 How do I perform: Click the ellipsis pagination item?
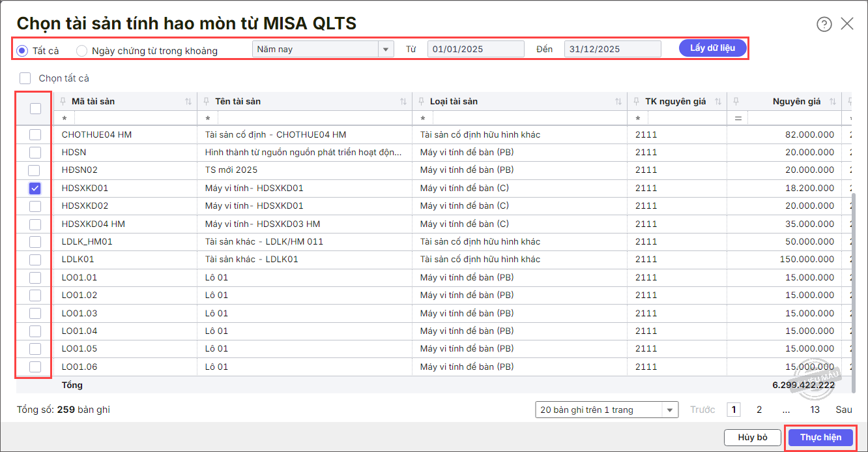click(787, 410)
